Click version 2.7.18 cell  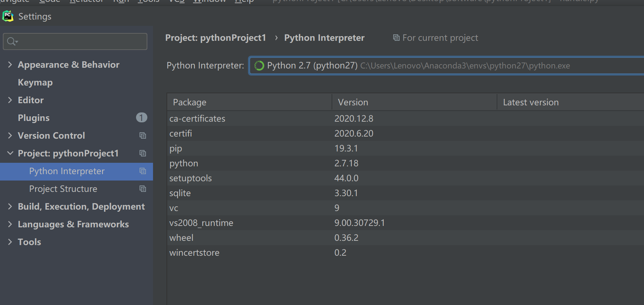(346, 163)
